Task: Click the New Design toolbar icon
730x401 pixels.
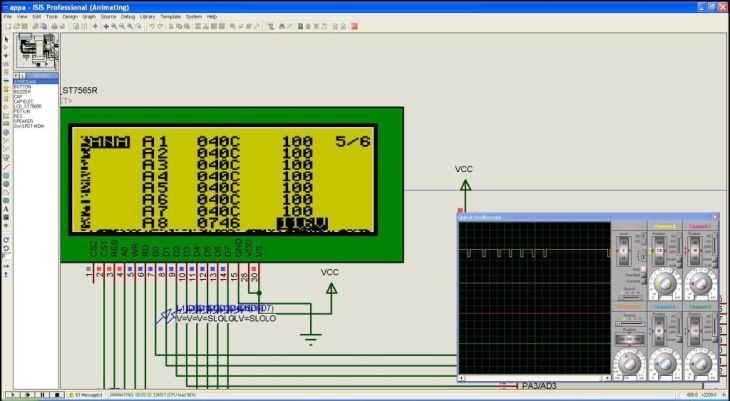Action: coord(8,27)
